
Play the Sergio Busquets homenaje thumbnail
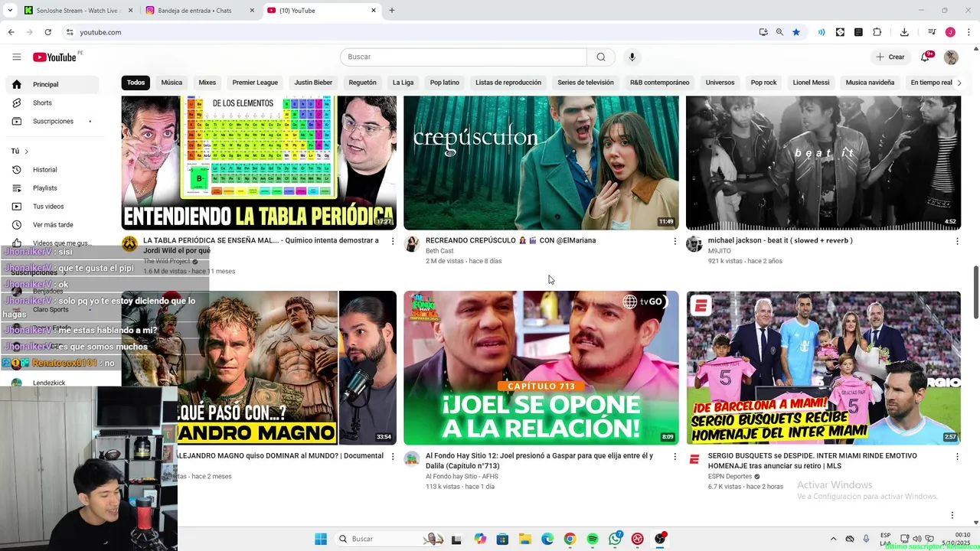tap(823, 367)
